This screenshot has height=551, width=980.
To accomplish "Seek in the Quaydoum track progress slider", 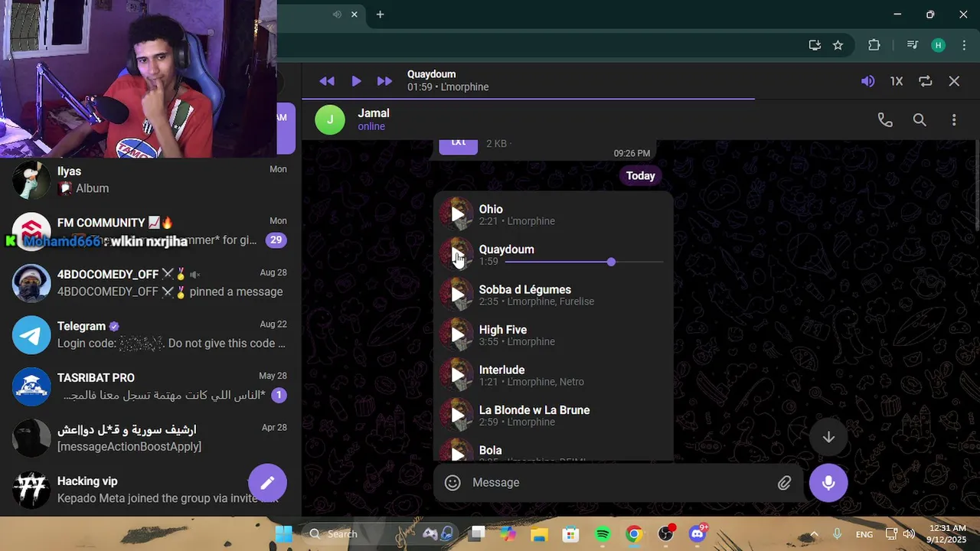I will [584, 262].
